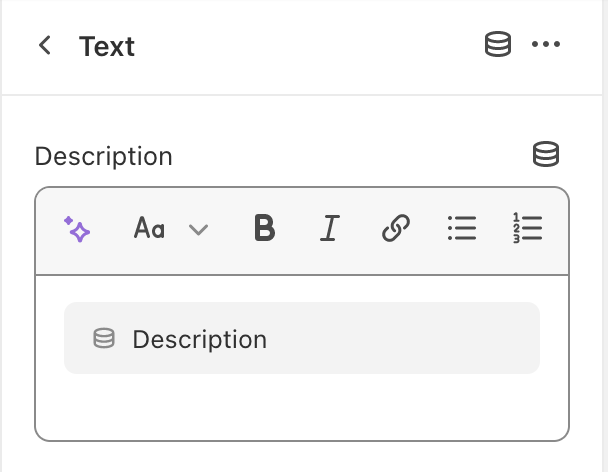Toggle italic formatting
This screenshot has width=608, height=472.
pyautogui.click(x=329, y=229)
